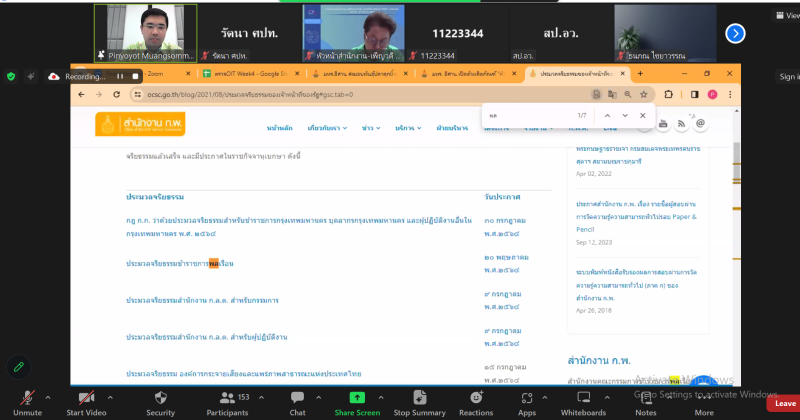Open a new browser tab
Image resolution: width=800 pixels, height=420 pixels.
click(x=640, y=73)
